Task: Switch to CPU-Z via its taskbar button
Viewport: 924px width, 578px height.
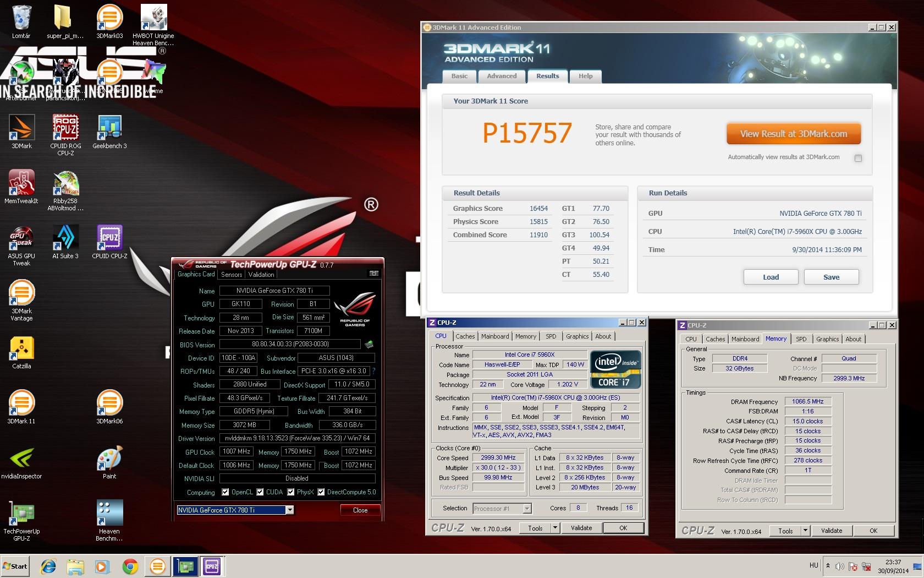Action: click(x=212, y=566)
